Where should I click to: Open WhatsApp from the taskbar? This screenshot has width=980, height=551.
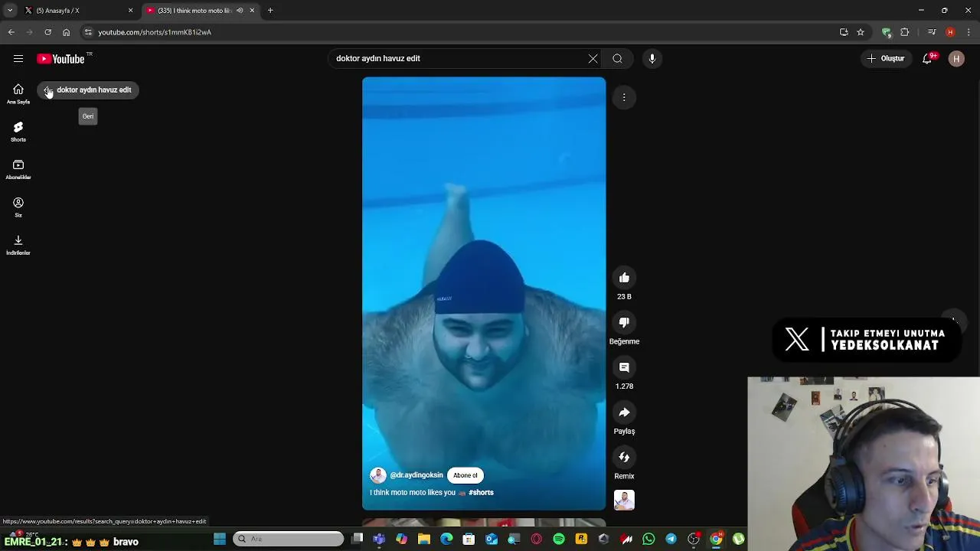[x=648, y=539]
